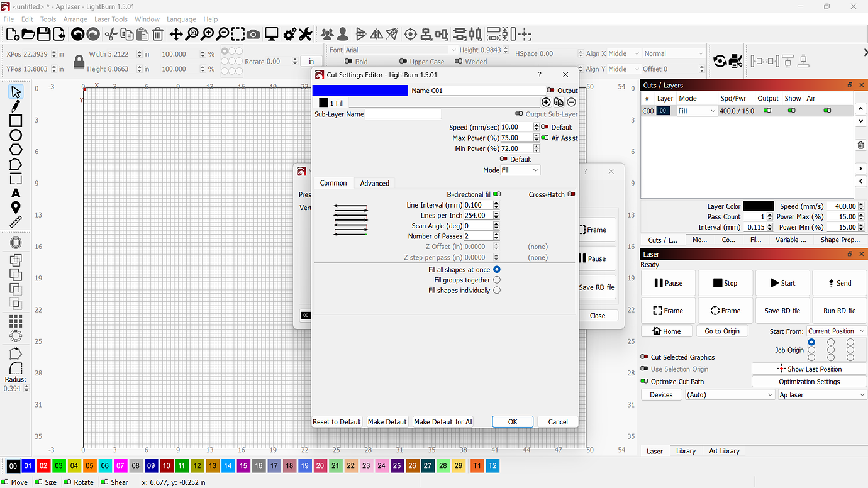The width and height of the screenshot is (868, 488).
Task: Select the Fill shapes individually radio button
Action: 496,290
